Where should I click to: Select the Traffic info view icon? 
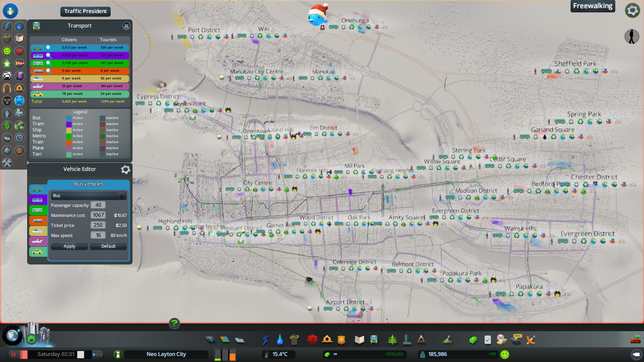[7, 76]
